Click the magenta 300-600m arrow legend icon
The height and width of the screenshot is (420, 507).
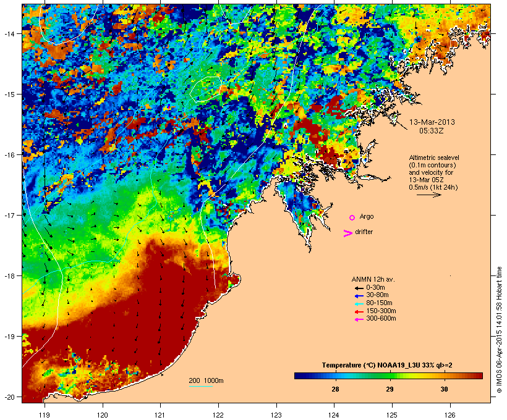(x=359, y=319)
